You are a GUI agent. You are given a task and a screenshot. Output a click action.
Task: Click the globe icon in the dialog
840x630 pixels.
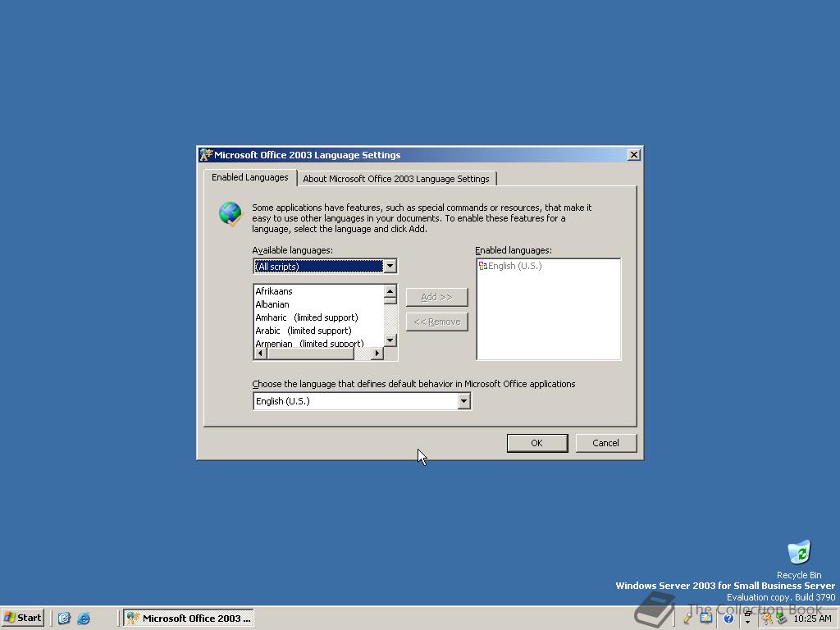pos(231,214)
